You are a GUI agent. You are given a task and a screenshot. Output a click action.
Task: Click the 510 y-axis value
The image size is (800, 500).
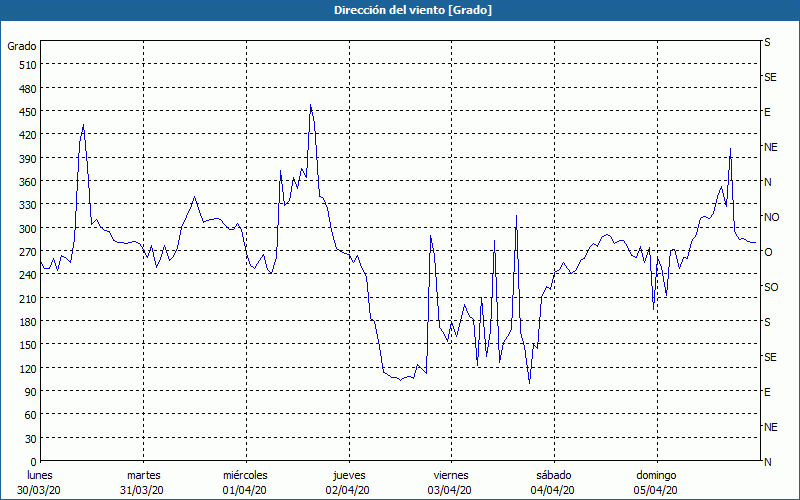28,65
